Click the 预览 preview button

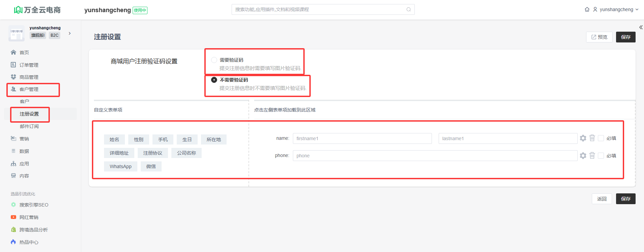coord(599,37)
